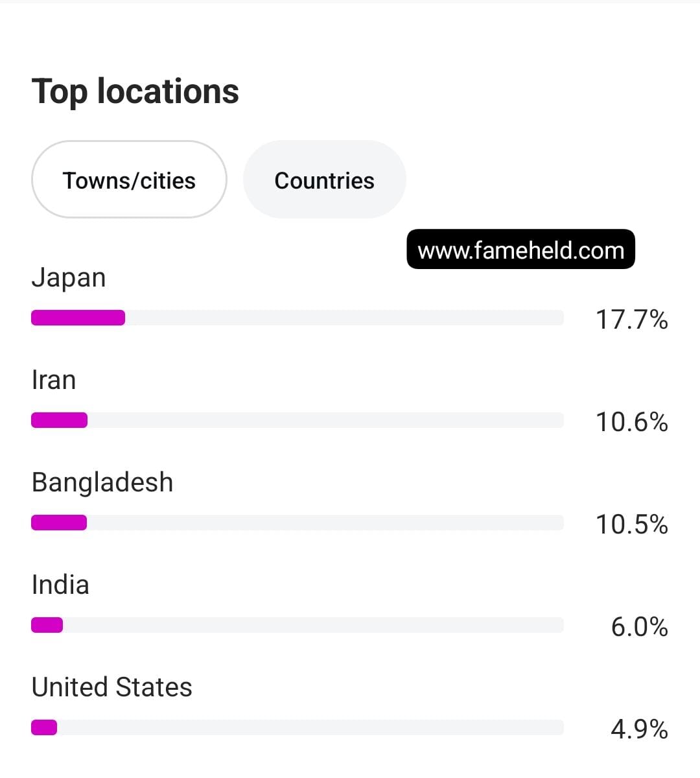Click the magenta fill of Japan's bar
This screenshot has width=700, height=778.
coord(78,318)
